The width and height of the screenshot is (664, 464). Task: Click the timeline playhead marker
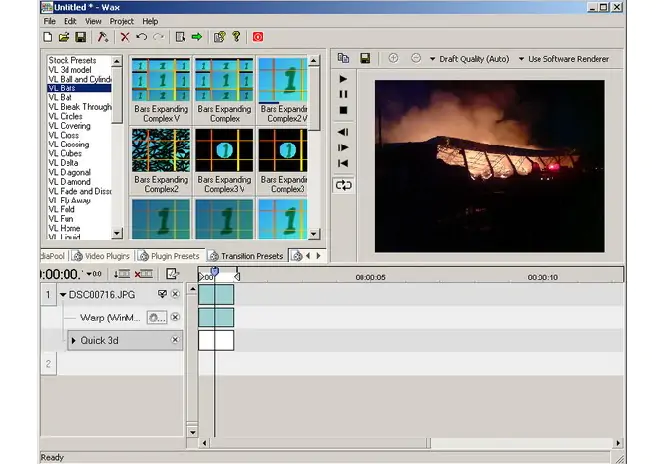click(x=215, y=271)
